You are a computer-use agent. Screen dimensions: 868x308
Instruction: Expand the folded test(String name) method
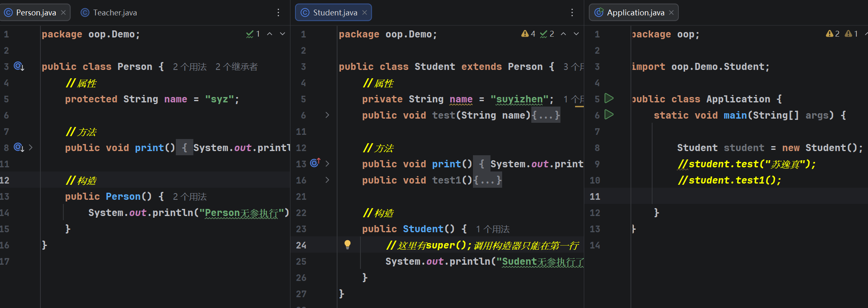[328, 115]
